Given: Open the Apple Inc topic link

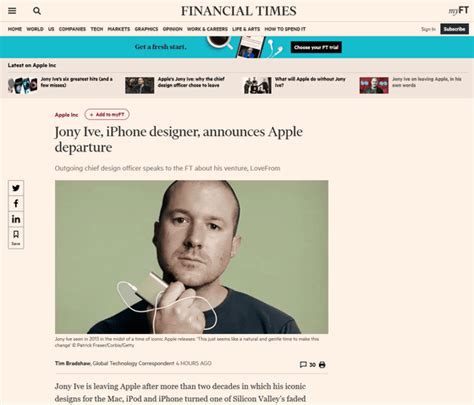Looking at the screenshot, I should pos(66,115).
